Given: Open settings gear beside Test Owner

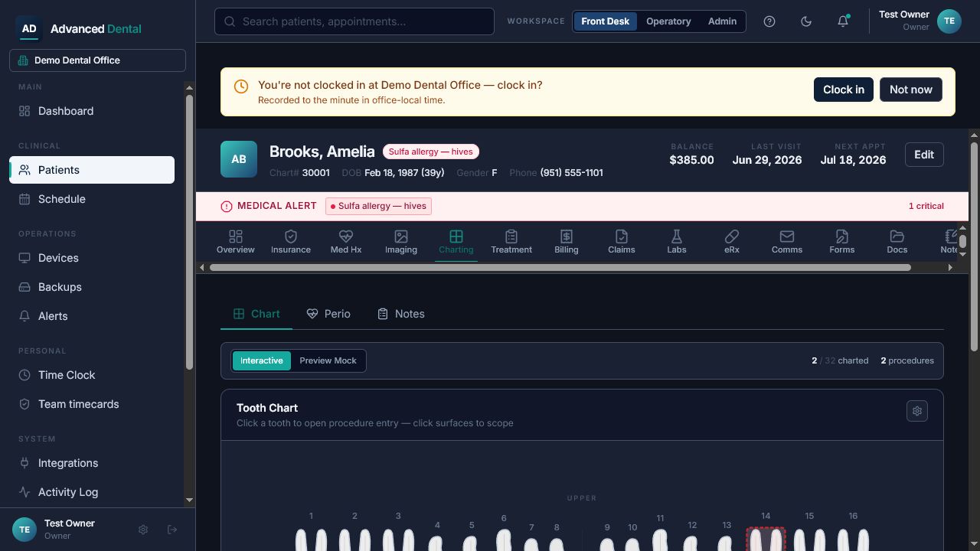Looking at the screenshot, I should pos(143,530).
